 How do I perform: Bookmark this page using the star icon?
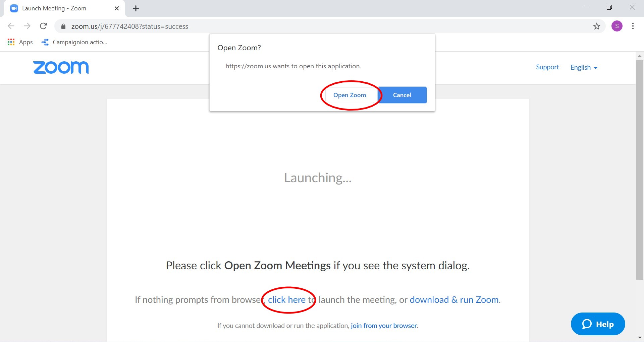[x=597, y=26]
